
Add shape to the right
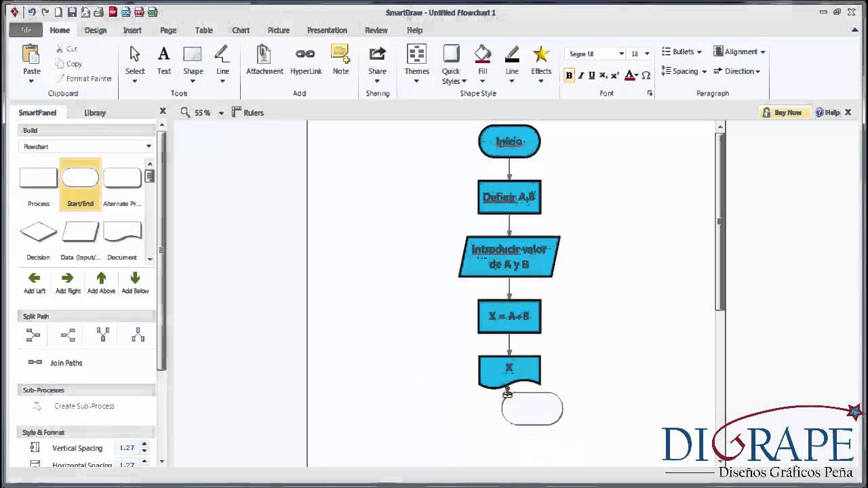click(68, 283)
